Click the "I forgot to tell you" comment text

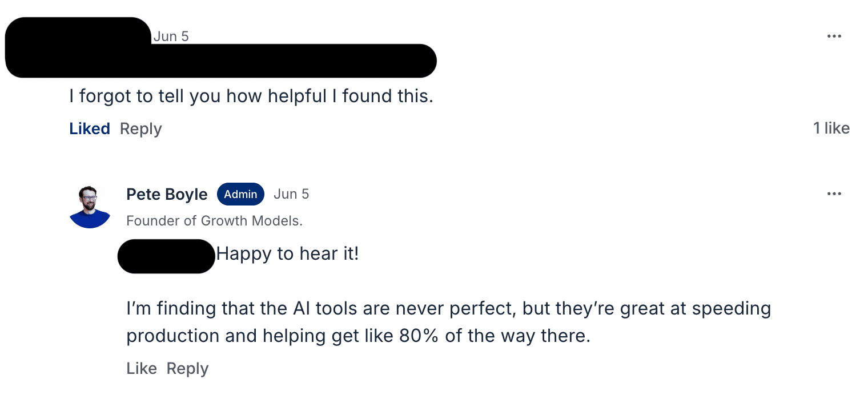point(251,96)
